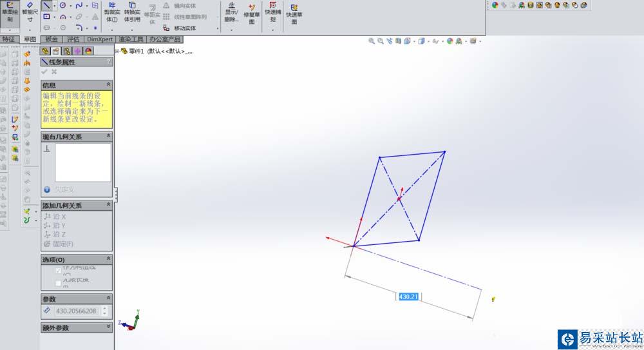Select the 智能尺寸 smart dimension tool
Viewport: 644px width, 350px height.
tap(30, 13)
